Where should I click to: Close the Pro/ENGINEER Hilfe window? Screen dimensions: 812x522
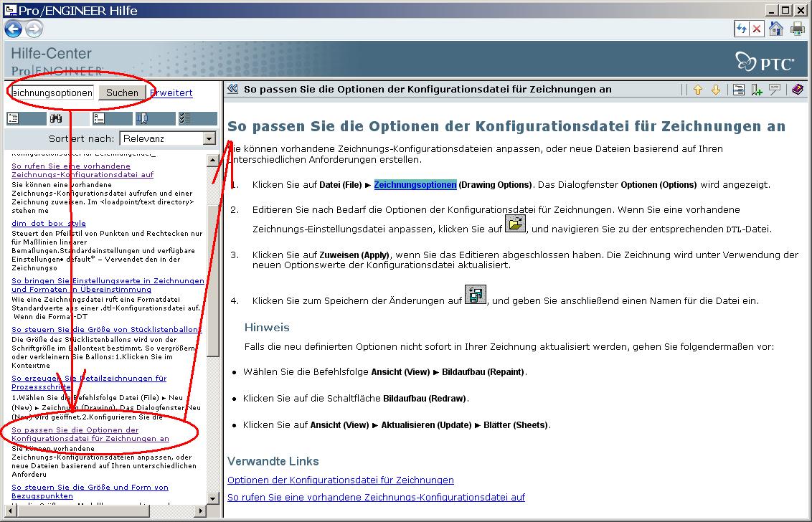click(x=801, y=10)
